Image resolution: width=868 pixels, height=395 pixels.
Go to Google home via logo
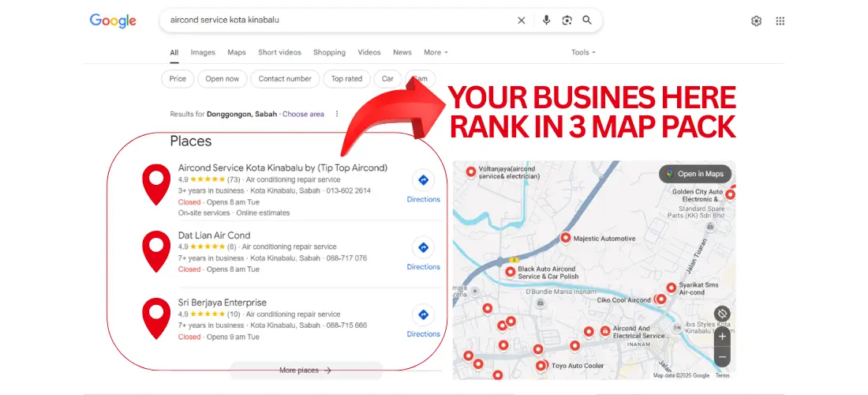113,21
